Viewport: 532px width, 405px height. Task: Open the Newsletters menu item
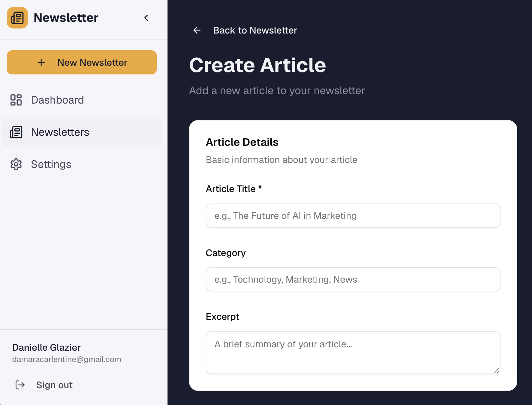(82, 132)
